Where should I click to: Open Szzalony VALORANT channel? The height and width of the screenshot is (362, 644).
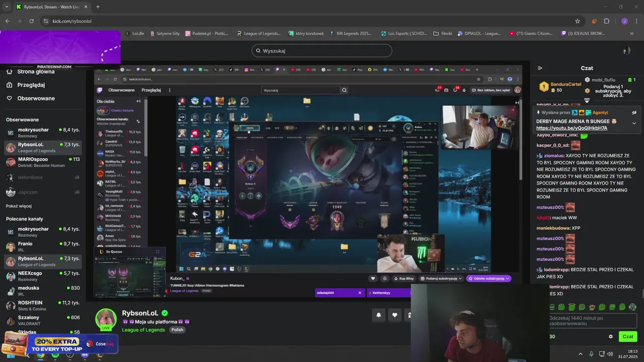(43, 320)
